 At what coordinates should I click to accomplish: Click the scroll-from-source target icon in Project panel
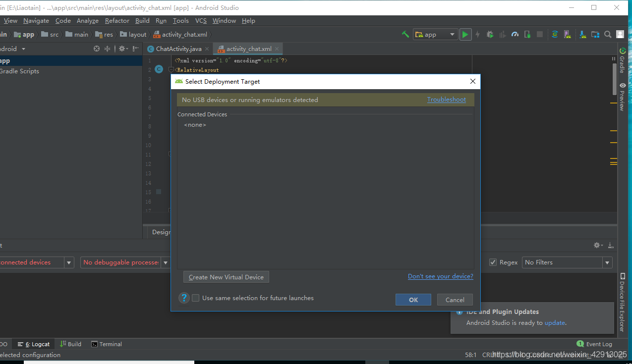coord(97,49)
